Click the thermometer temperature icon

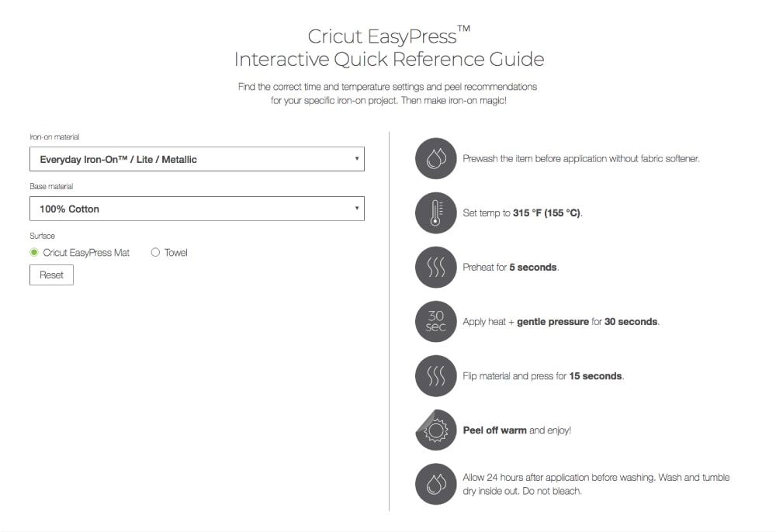point(435,213)
